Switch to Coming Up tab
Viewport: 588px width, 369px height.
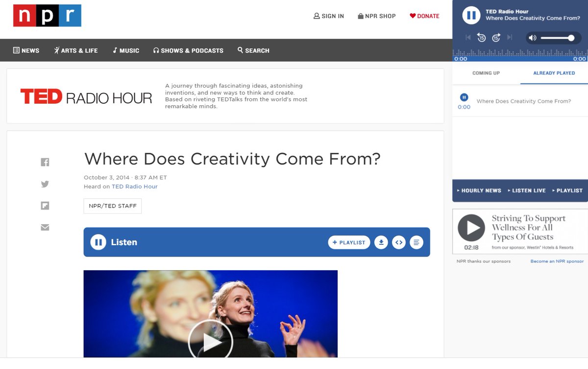[486, 73]
